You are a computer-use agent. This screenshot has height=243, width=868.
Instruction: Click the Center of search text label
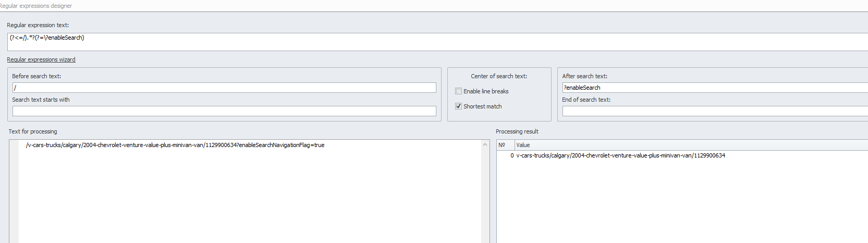499,76
